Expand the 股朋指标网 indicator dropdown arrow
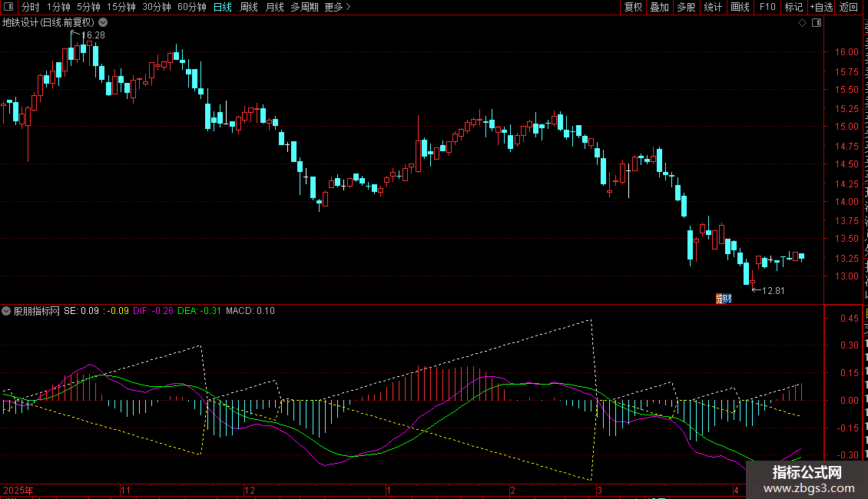This screenshot has height=499, width=868. 7,311
